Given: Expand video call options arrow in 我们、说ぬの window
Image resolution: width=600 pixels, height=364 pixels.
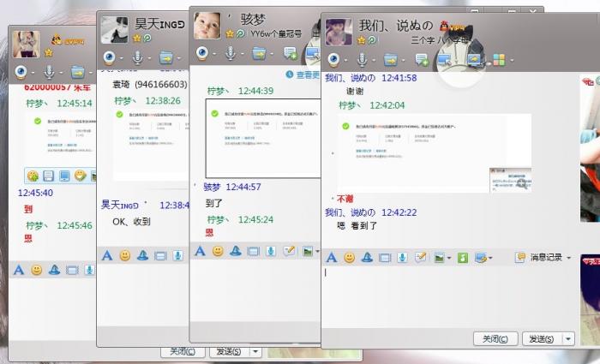Looking at the screenshot, I should coord(346,61).
